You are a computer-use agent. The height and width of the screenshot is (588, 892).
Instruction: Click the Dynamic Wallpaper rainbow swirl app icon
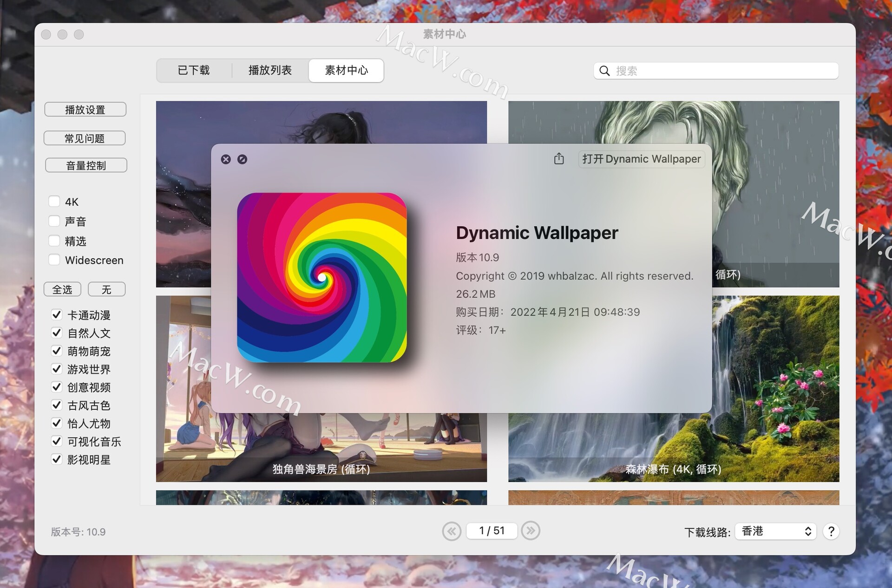coord(322,278)
